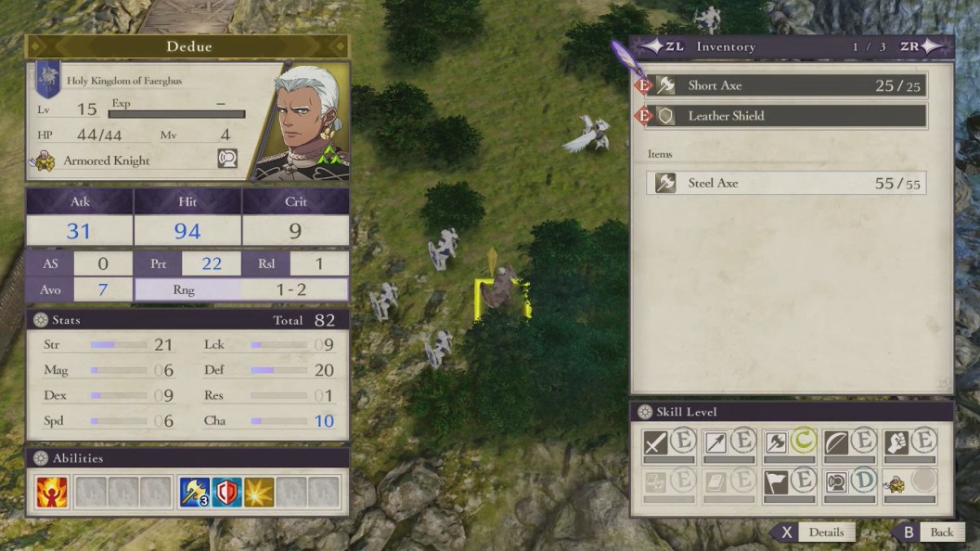Select the red shield ability icon

point(226,492)
